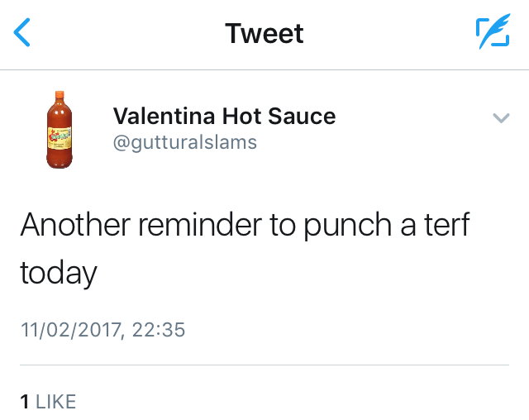Open the Valentina Hot Sauce profile name
529x420 pixels.
tap(224, 116)
